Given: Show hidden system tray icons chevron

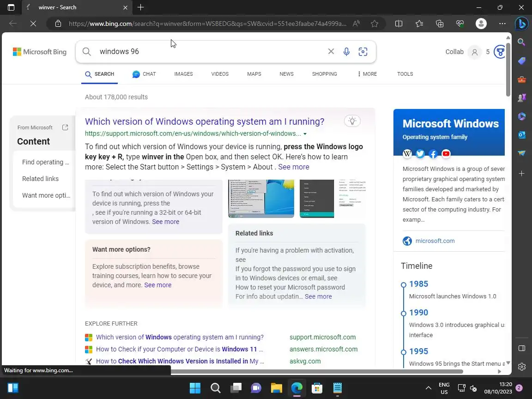Looking at the screenshot, I should coord(429,388).
